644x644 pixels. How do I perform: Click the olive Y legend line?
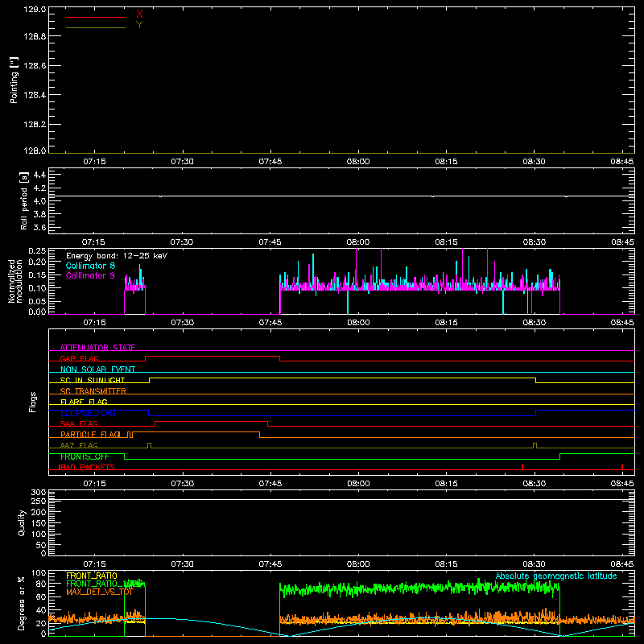pyautogui.click(x=96, y=27)
